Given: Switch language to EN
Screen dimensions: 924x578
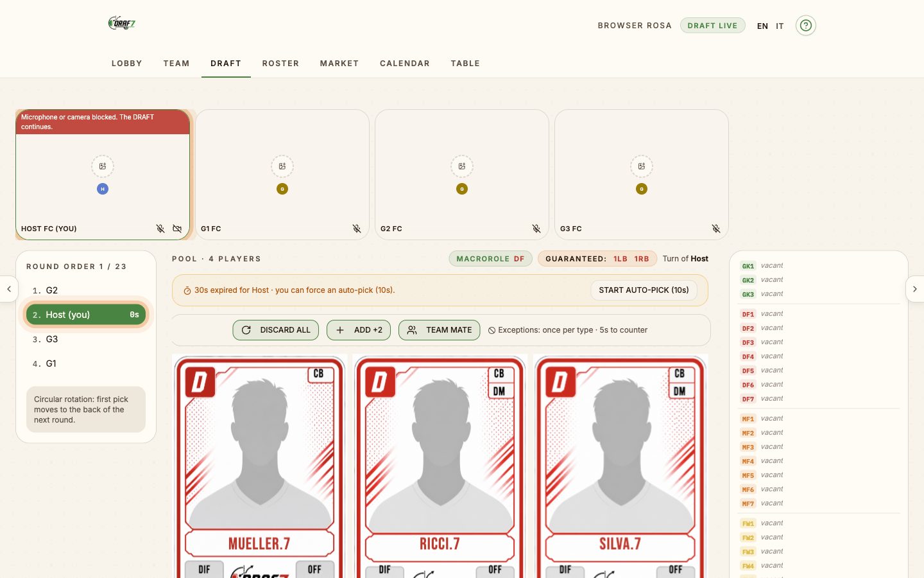Looking at the screenshot, I should (762, 26).
